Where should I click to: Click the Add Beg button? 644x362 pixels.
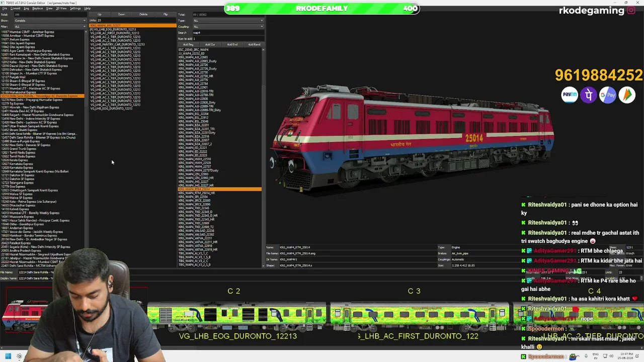tap(188, 45)
